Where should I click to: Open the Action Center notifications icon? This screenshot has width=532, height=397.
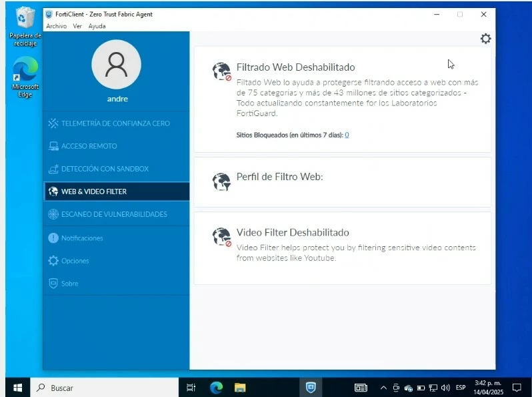(x=517, y=388)
